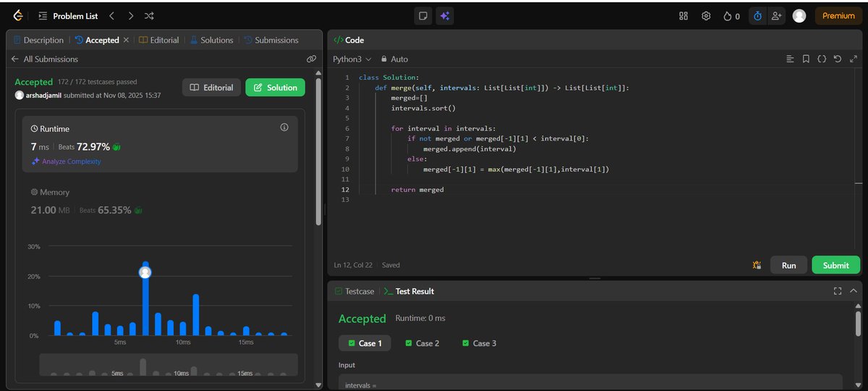Click the invite user icon
The height and width of the screenshot is (391, 868).
pos(777,16)
